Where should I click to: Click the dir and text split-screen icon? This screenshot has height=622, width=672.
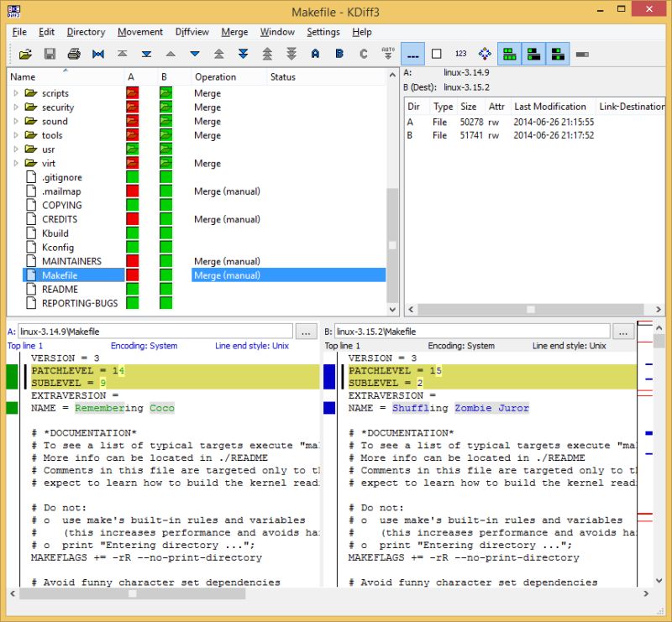[x=485, y=54]
